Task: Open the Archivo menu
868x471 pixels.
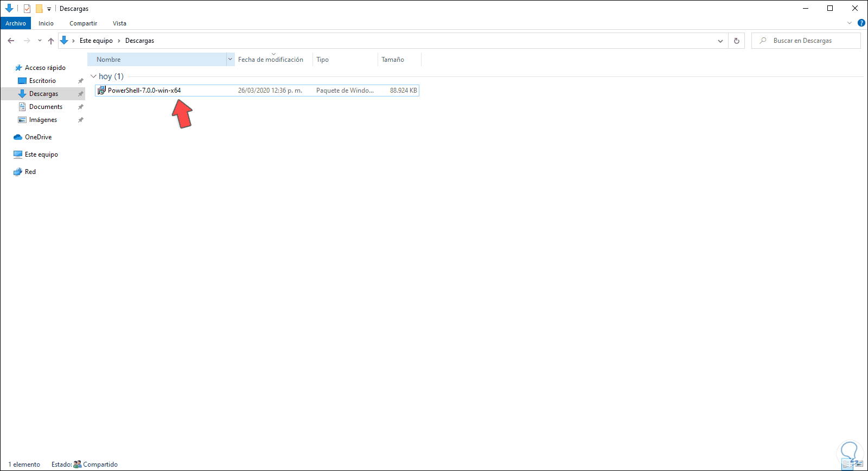Action: point(16,23)
